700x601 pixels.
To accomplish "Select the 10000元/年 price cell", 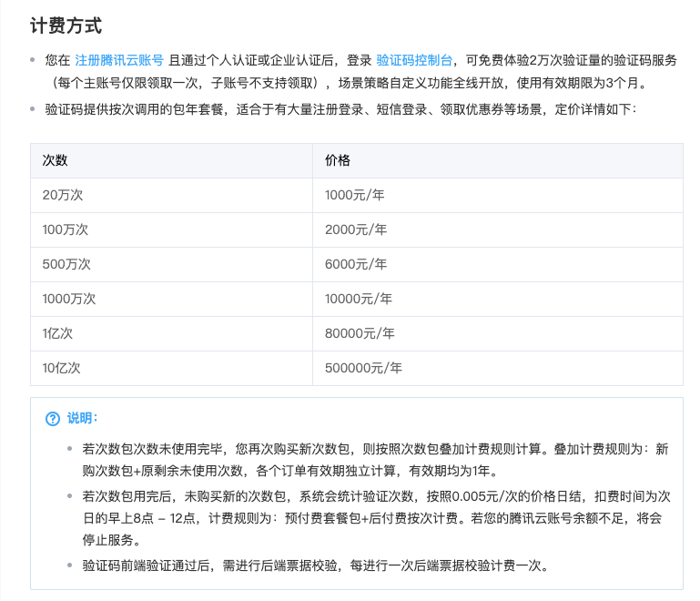I will pos(498,300).
